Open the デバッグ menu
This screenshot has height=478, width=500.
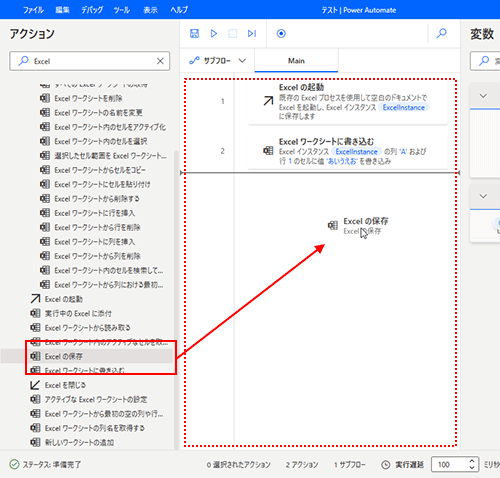(x=92, y=10)
